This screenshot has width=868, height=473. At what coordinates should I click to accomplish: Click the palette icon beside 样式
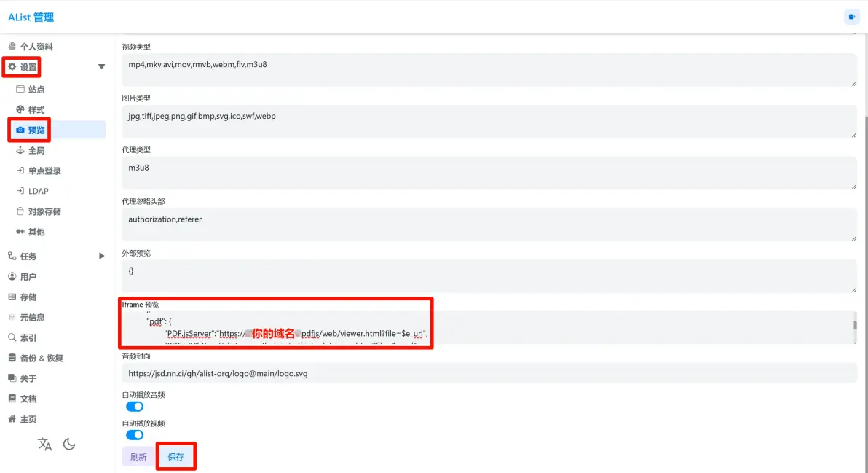coord(20,109)
